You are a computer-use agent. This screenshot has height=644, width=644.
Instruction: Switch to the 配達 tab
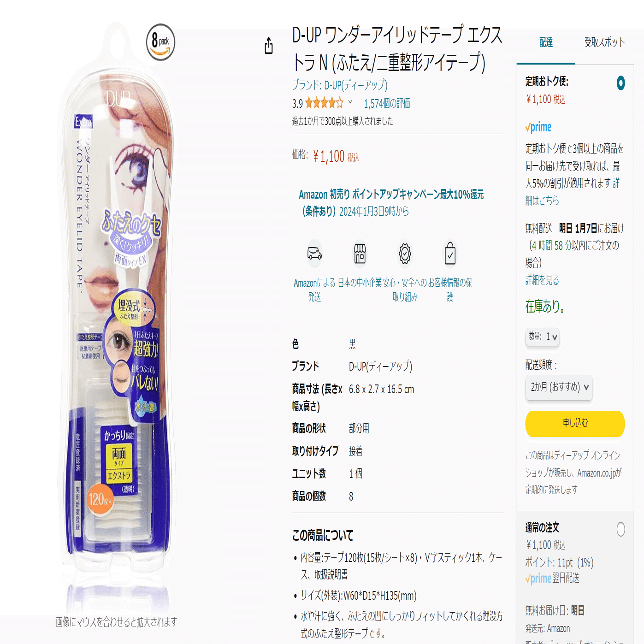[546, 42]
